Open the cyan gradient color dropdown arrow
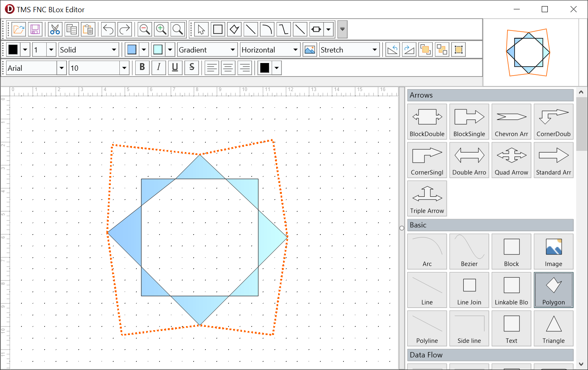 pos(170,50)
